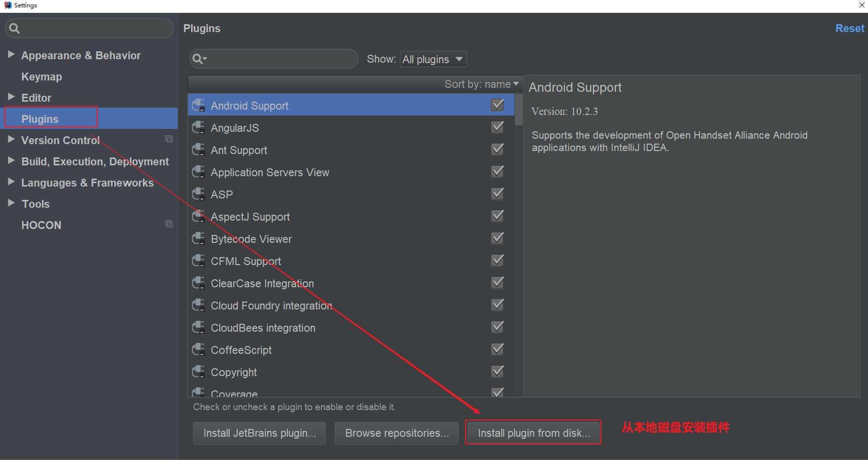Viewport: 868px width, 460px height.
Task: Click the project-level icon beside Version Control
Action: (x=169, y=139)
